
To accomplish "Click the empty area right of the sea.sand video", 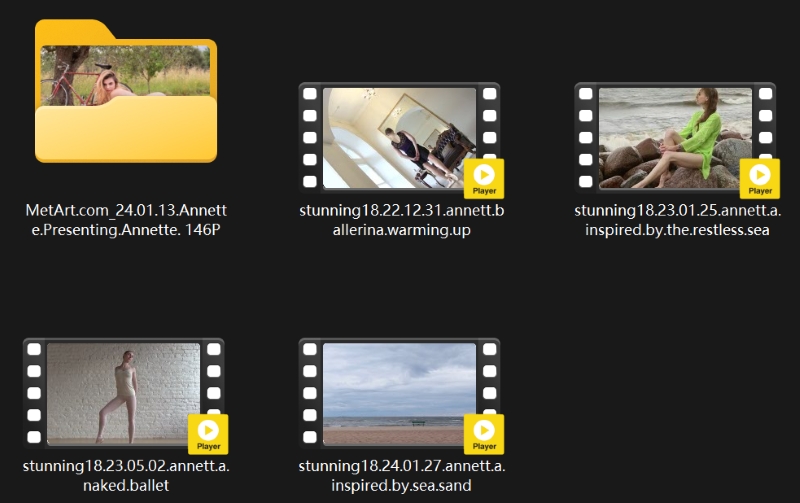I will tap(670, 400).
